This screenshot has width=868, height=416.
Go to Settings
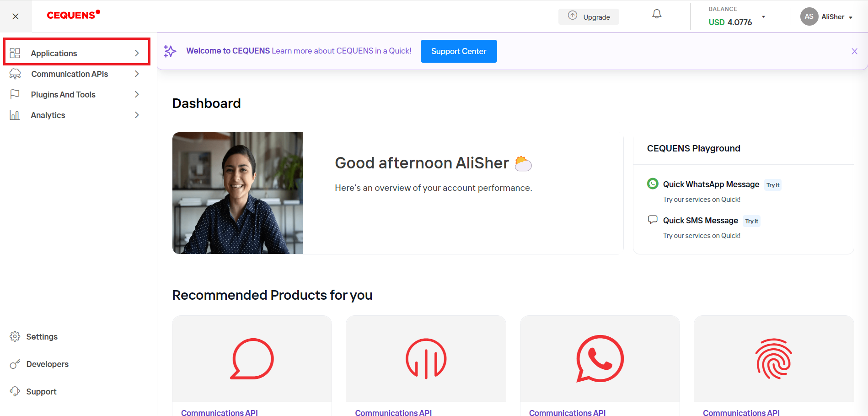42,336
